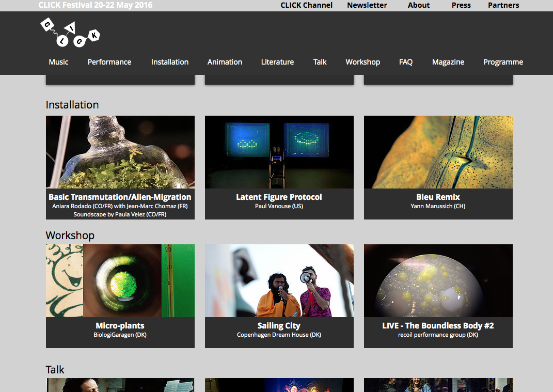This screenshot has height=392, width=553.
Task: Navigate to the Literature page
Action: click(277, 62)
